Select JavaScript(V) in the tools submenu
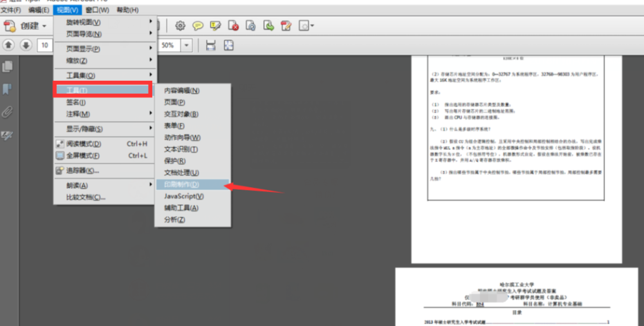Screen dimensions: 644x326 pos(192,196)
